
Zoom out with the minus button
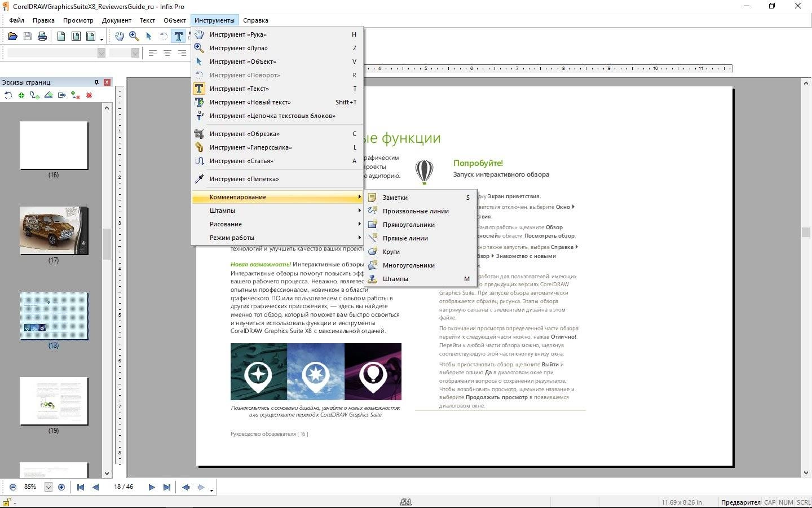[x=13, y=487]
